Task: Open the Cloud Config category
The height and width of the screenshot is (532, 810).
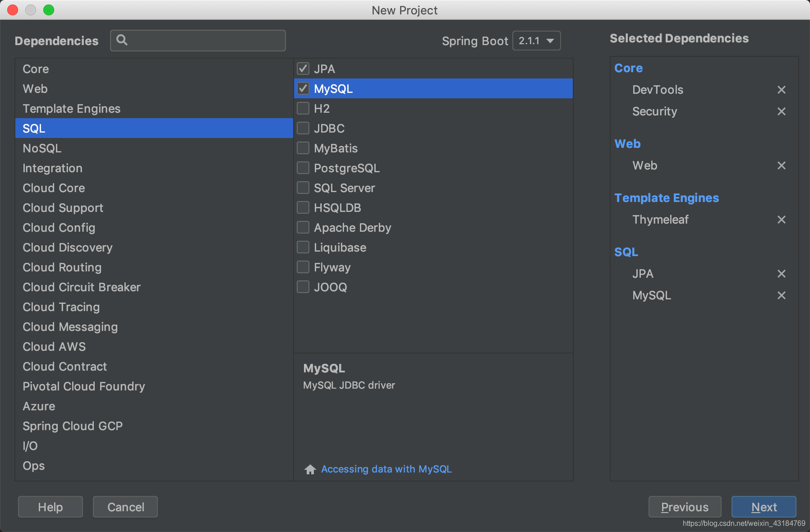Action: click(x=154, y=228)
